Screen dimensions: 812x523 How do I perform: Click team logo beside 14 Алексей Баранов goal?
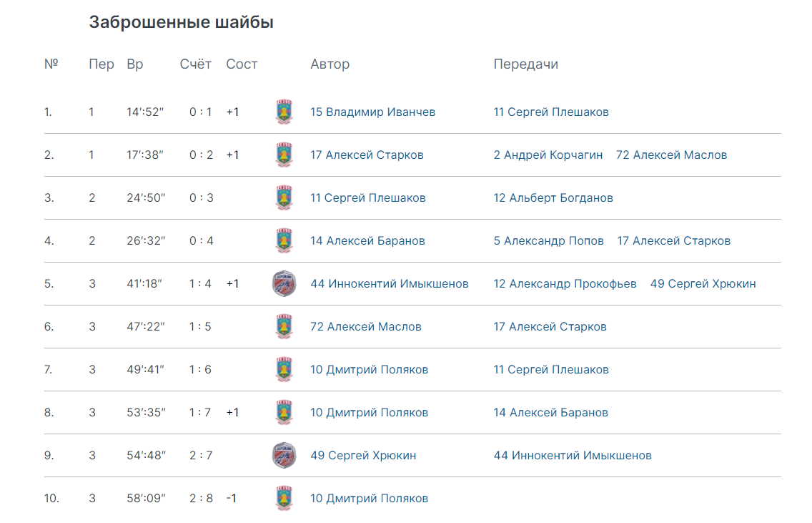pyautogui.click(x=284, y=241)
